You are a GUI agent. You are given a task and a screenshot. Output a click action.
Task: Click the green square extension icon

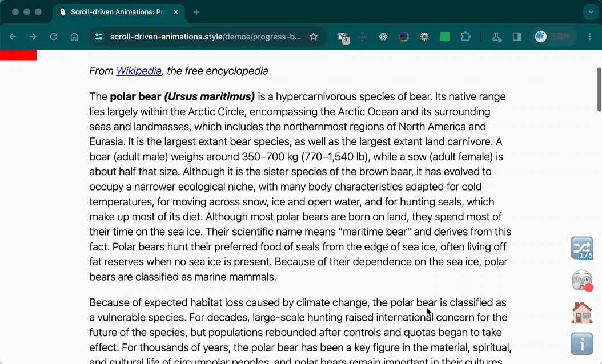click(444, 37)
